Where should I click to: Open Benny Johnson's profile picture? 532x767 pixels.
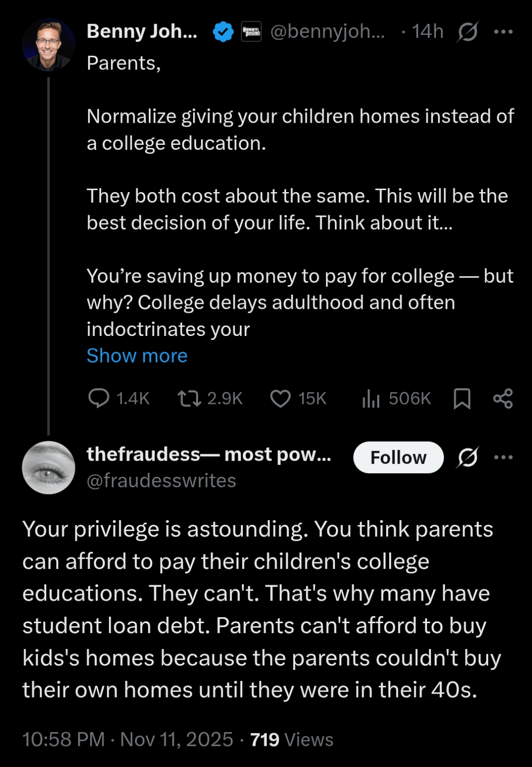tap(48, 45)
